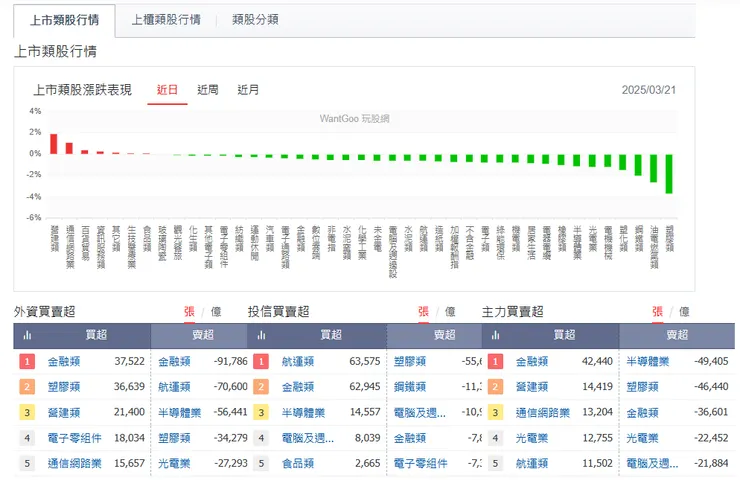Click the 買超 header in 外資 table
Screen dimensions: 740x486
point(96,335)
